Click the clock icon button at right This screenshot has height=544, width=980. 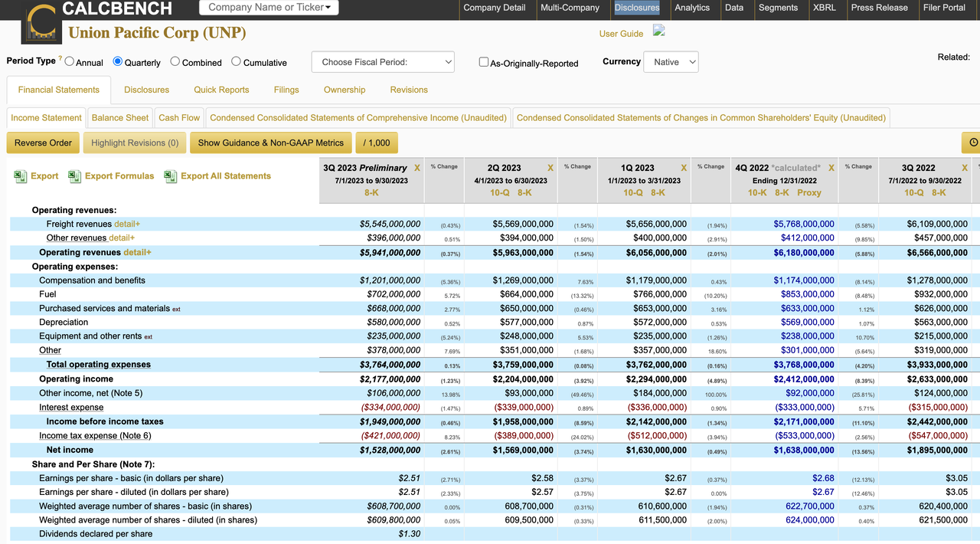[972, 143]
